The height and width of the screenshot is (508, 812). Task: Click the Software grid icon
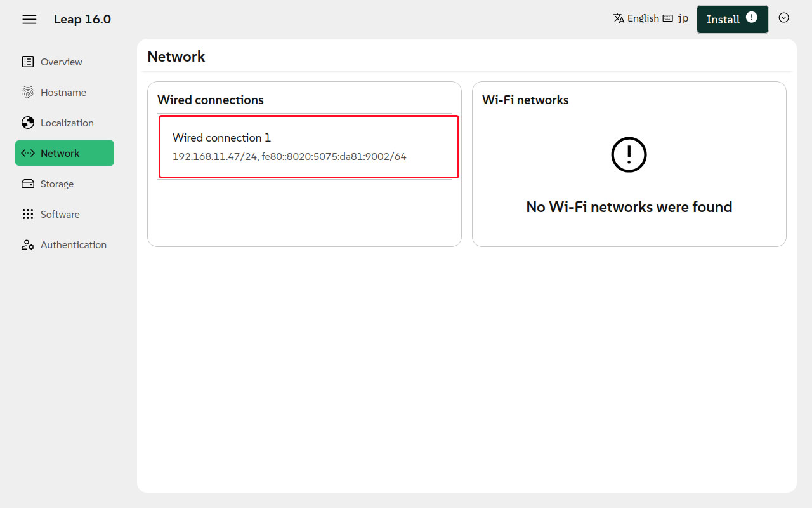tap(28, 215)
